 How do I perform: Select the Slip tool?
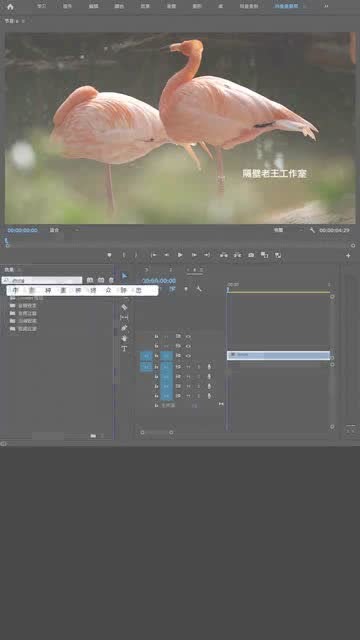[x=124, y=318]
